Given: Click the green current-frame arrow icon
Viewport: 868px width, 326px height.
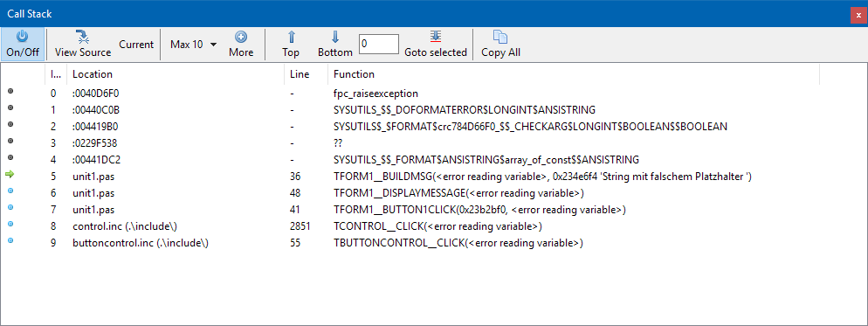Looking at the screenshot, I should [10, 175].
